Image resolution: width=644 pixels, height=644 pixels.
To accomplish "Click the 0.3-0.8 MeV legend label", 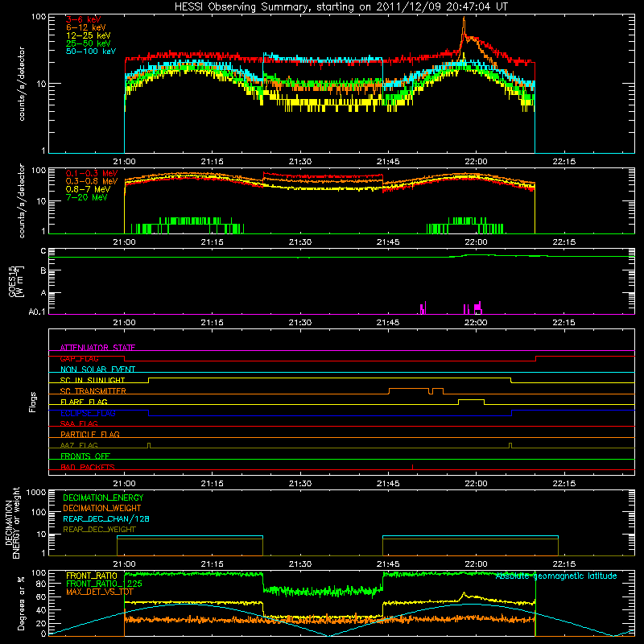I will pos(92,181).
